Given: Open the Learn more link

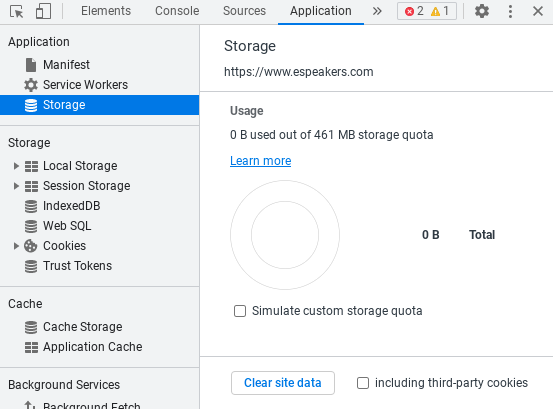Looking at the screenshot, I should (x=261, y=161).
